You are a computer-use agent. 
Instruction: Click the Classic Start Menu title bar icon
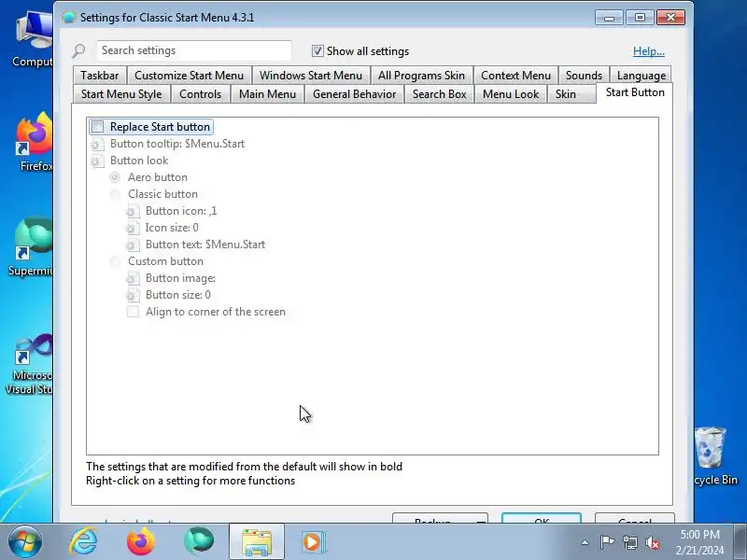pyautogui.click(x=69, y=17)
